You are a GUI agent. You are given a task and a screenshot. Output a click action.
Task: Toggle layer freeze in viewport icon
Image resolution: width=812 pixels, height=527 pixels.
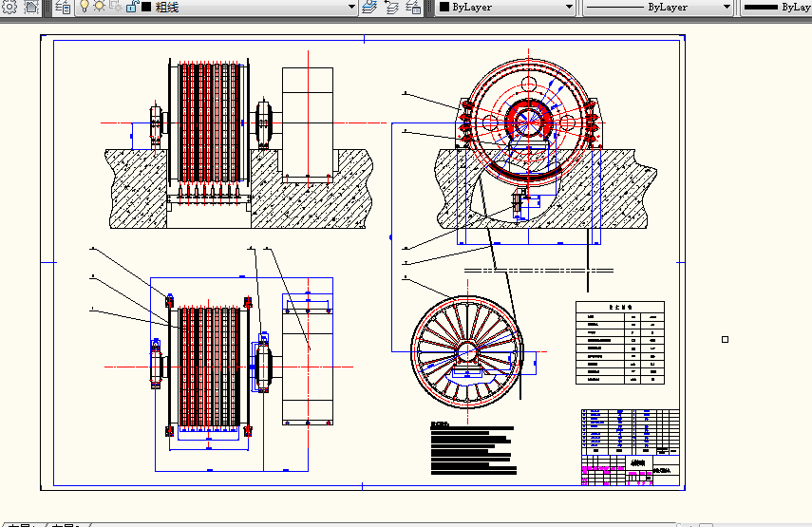[116, 7]
